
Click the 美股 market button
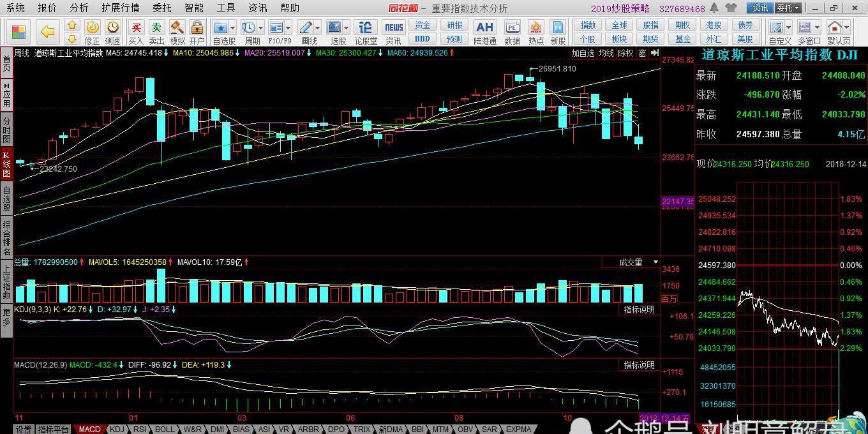point(745,38)
